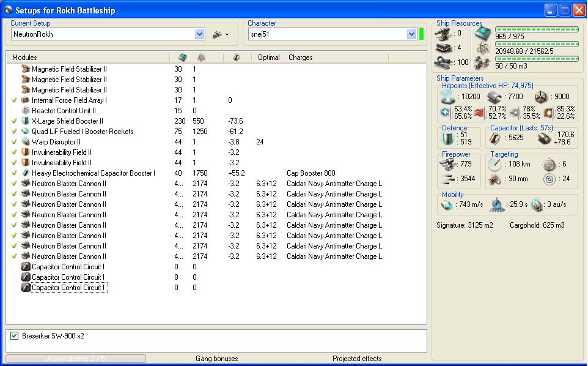
Task: Click the green status indicator beside Character
Action: [422, 34]
